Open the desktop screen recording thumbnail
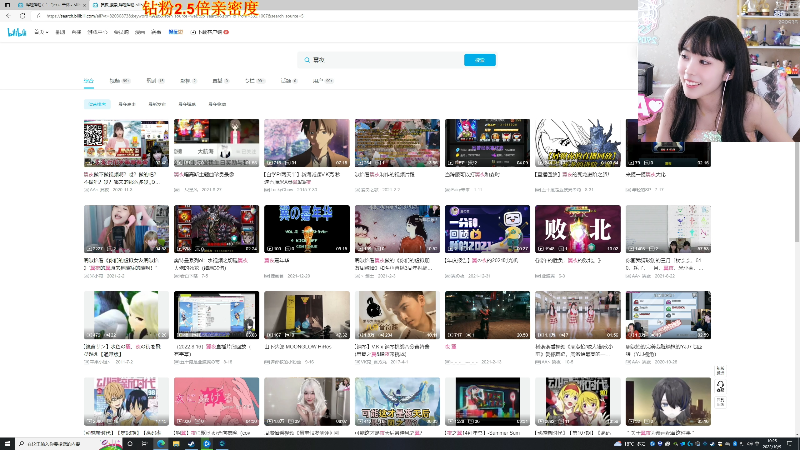 pos(216,315)
